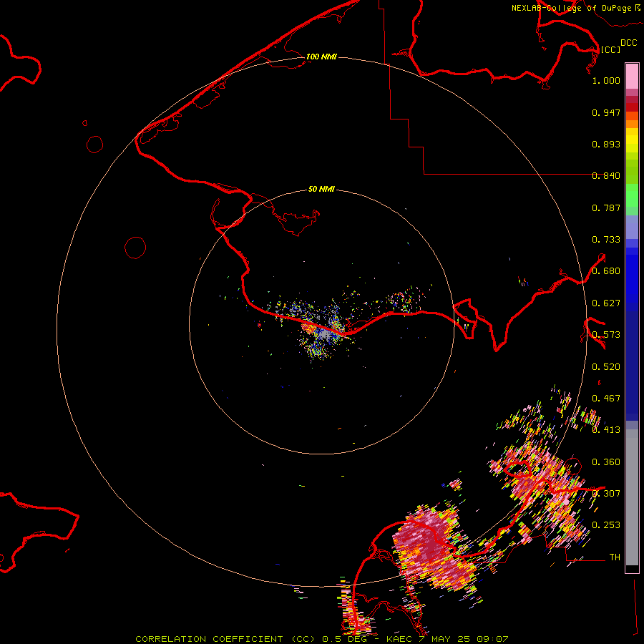Pick the light pink swatch at the colorbar top

(x=632, y=77)
